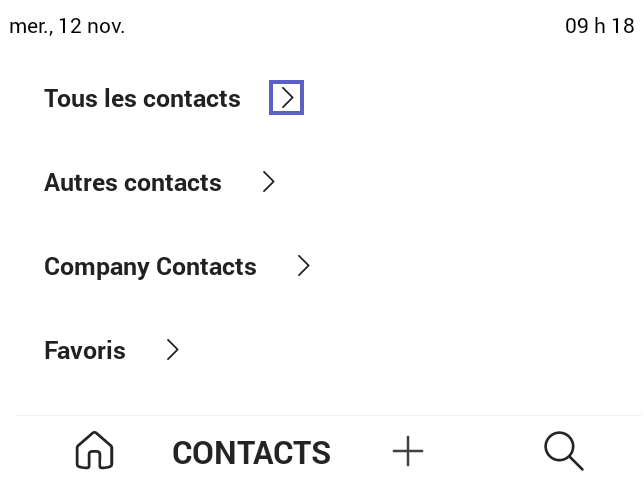Create a new contact using plus
Screen dimensions: 644x484
[408, 451]
